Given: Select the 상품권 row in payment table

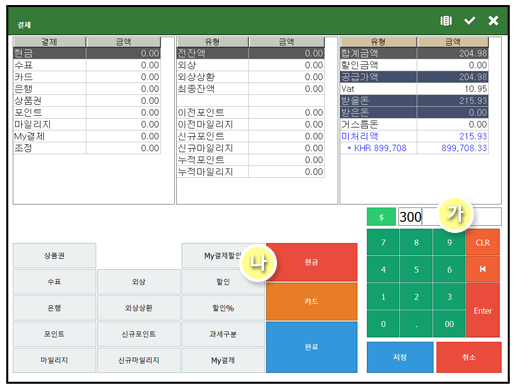Looking at the screenshot, I should point(87,101).
